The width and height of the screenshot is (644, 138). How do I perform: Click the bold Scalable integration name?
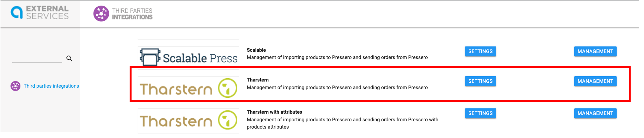pyautogui.click(x=256, y=50)
